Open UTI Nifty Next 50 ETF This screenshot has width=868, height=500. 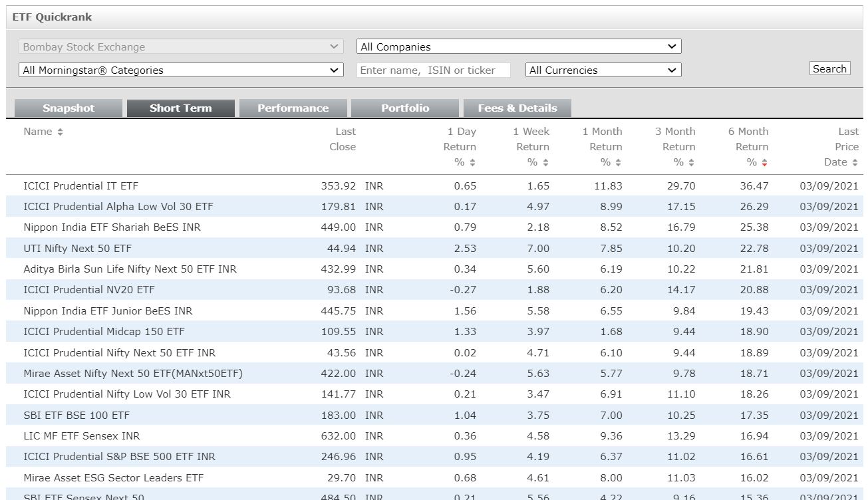coord(77,249)
